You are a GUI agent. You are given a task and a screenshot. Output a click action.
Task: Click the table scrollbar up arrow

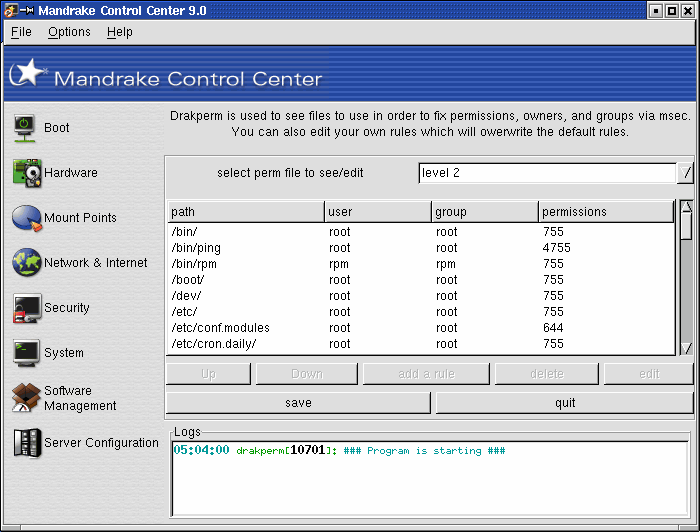click(x=687, y=206)
